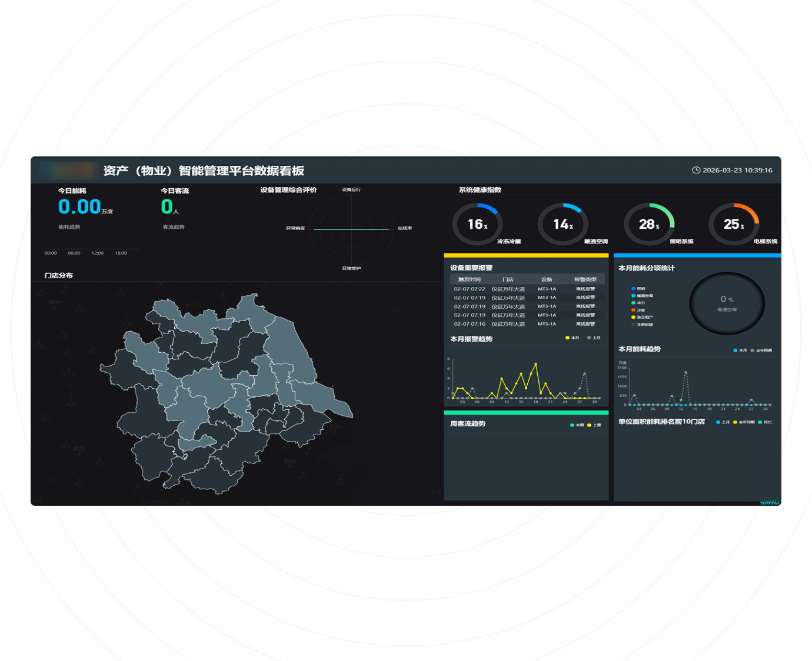Click the 照明系统 28% gauge ring
The height and width of the screenshot is (661, 812).
click(x=648, y=224)
